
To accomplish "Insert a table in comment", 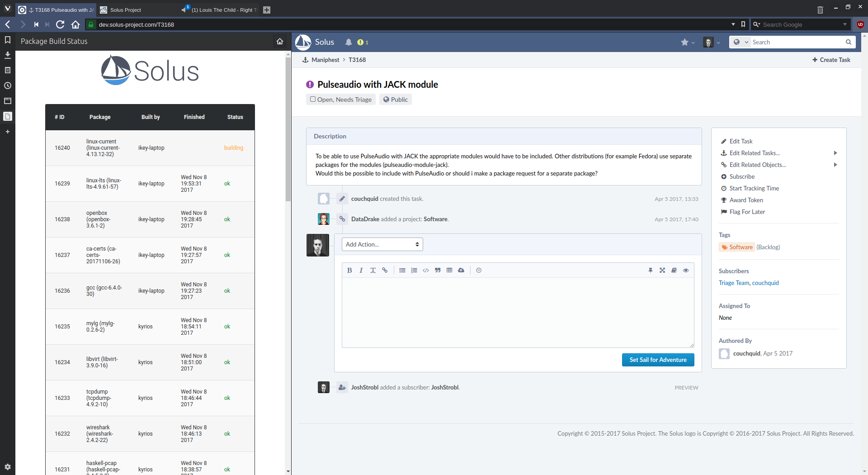I will [x=449, y=270].
